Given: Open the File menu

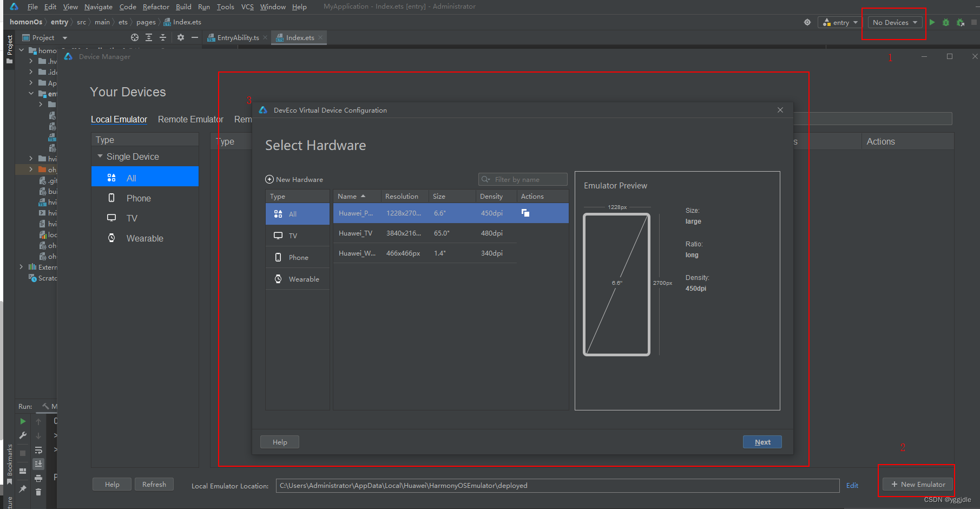Looking at the screenshot, I should coord(32,6).
